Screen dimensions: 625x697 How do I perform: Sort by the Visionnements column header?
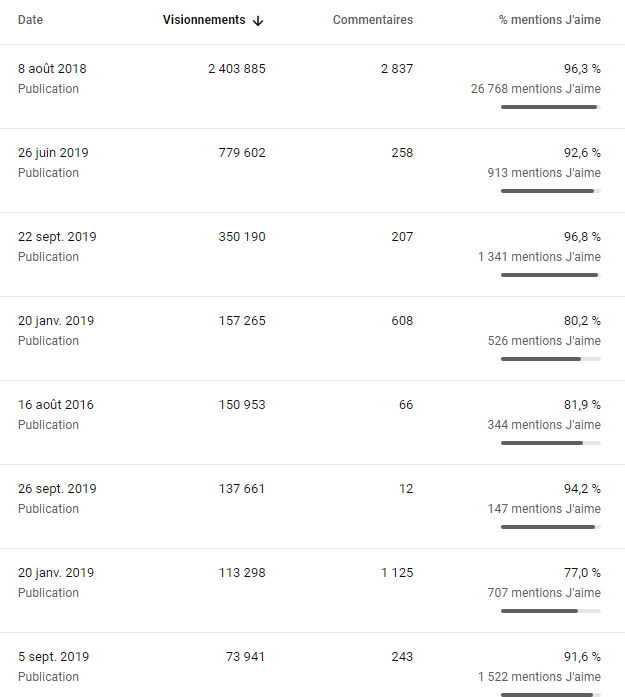[204, 20]
